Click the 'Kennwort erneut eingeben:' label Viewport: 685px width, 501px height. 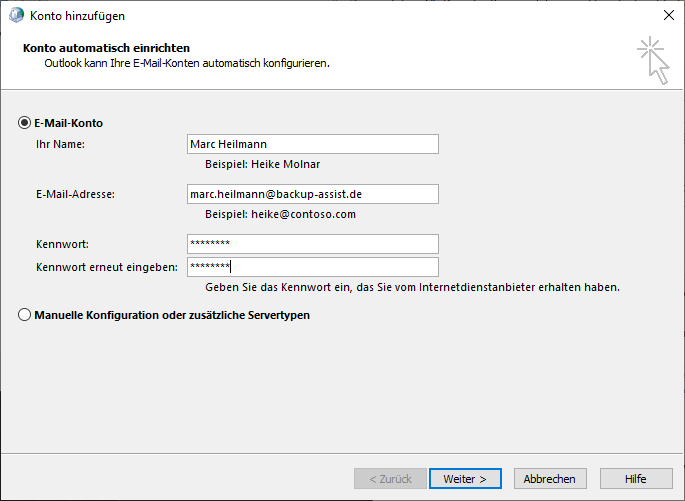click(106, 267)
